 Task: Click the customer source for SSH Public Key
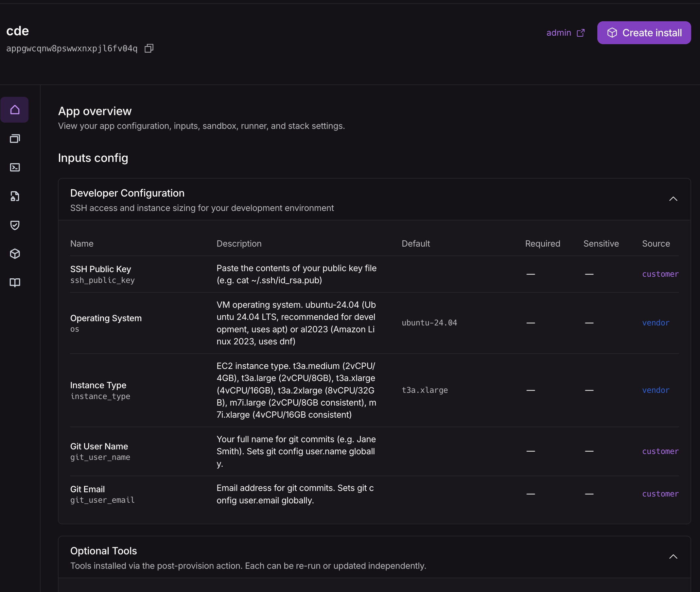660,274
